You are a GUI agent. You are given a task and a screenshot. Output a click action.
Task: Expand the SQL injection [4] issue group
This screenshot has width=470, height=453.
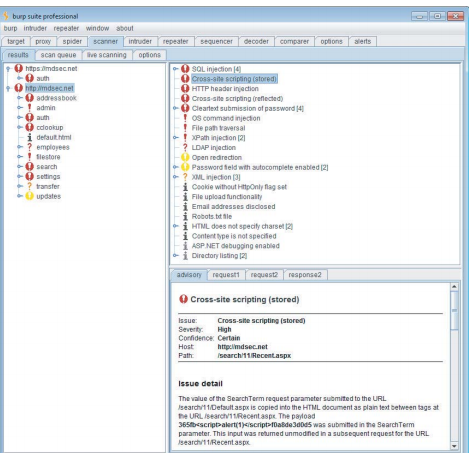pyautogui.click(x=175, y=69)
